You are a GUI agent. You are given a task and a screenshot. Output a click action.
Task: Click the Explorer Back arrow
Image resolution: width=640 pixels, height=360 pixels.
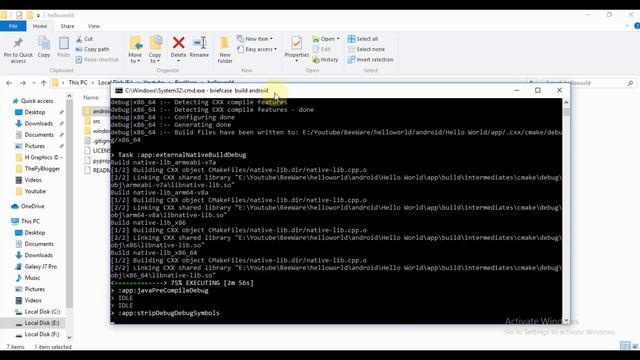pos(9,83)
